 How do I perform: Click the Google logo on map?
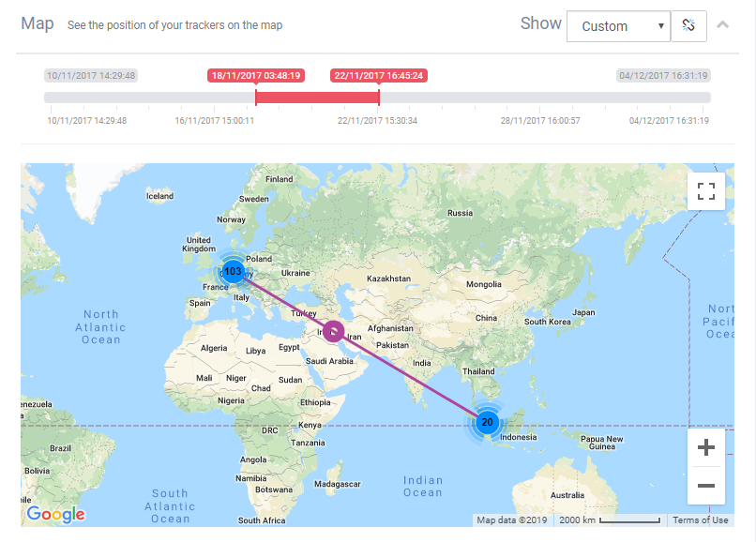click(x=55, y=514)
